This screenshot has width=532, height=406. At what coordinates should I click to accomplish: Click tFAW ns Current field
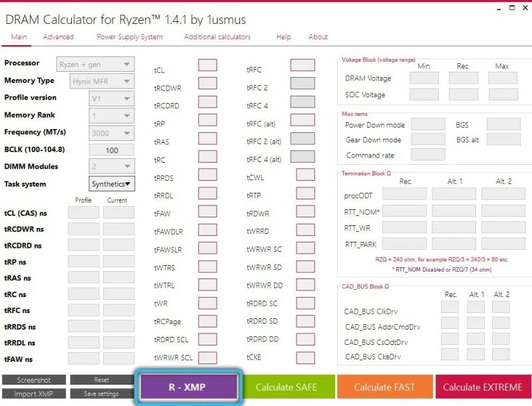119,359
